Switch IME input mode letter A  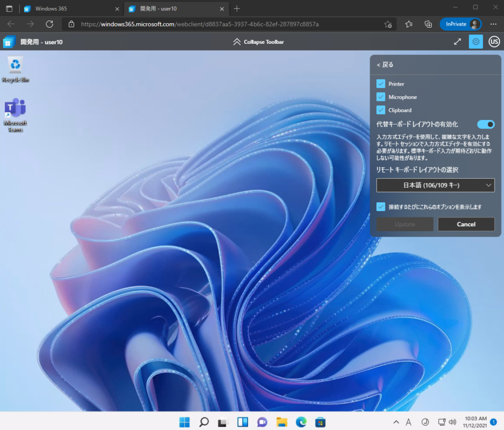(409, 422)
